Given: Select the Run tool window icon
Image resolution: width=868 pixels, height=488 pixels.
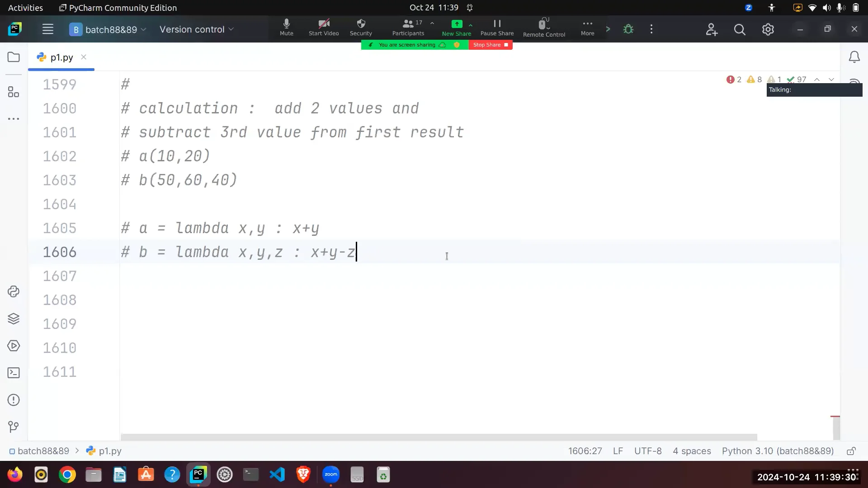Looking at the screenshot, I should 14,346.
